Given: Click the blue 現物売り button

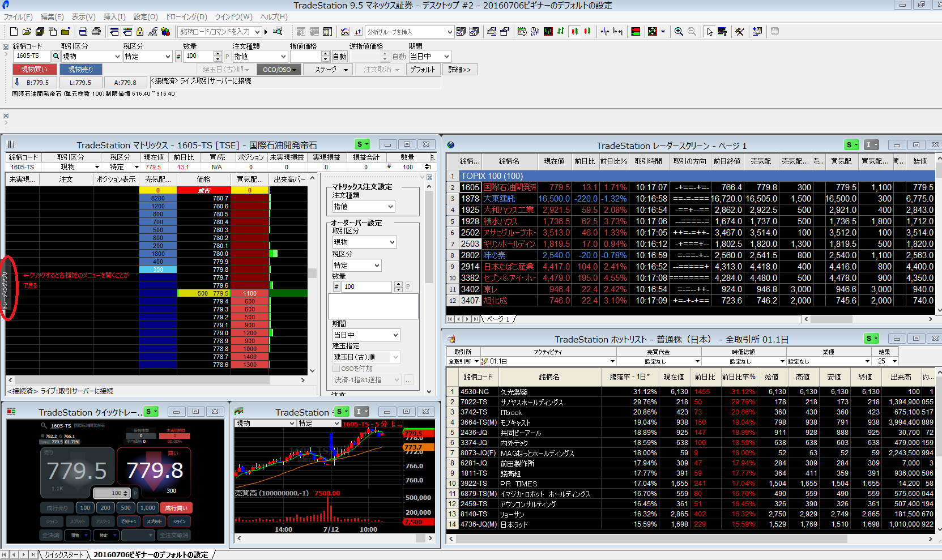Looking at the screenshot, I should pyautogui.click(x=80, y=70).
